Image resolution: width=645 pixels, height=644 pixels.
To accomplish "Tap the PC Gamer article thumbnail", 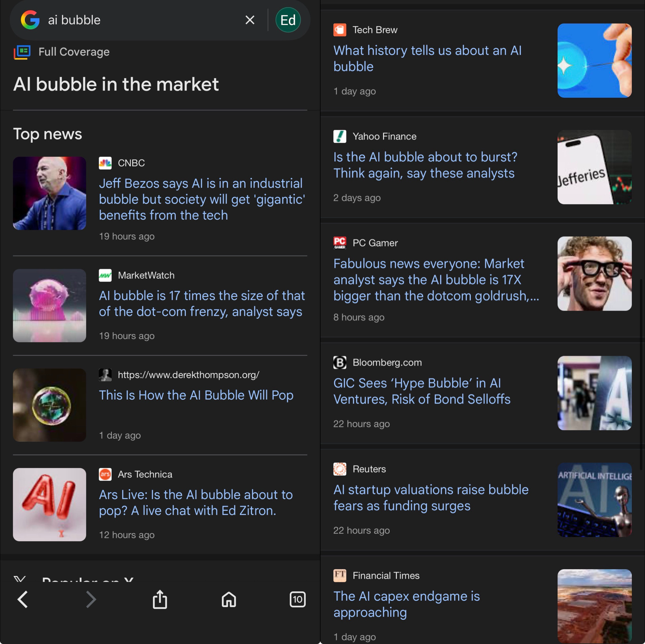I will click(594, 274).
